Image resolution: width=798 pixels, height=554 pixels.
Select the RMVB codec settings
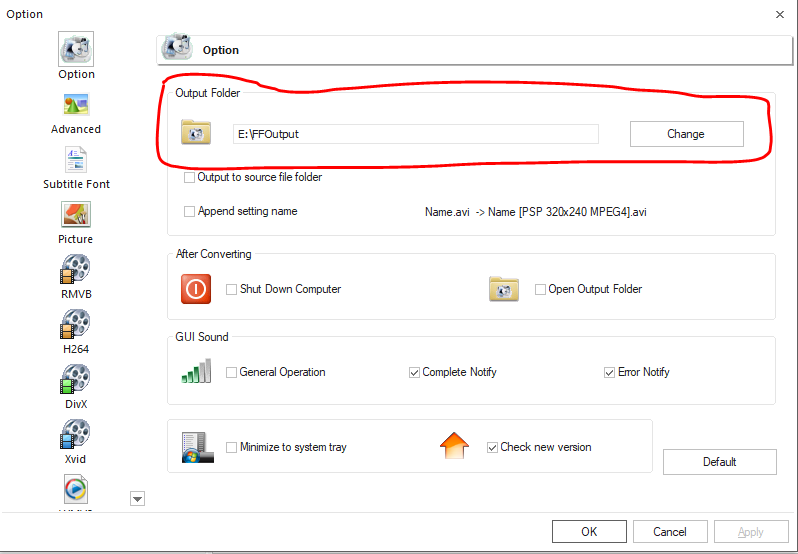[x=76, y=270]
